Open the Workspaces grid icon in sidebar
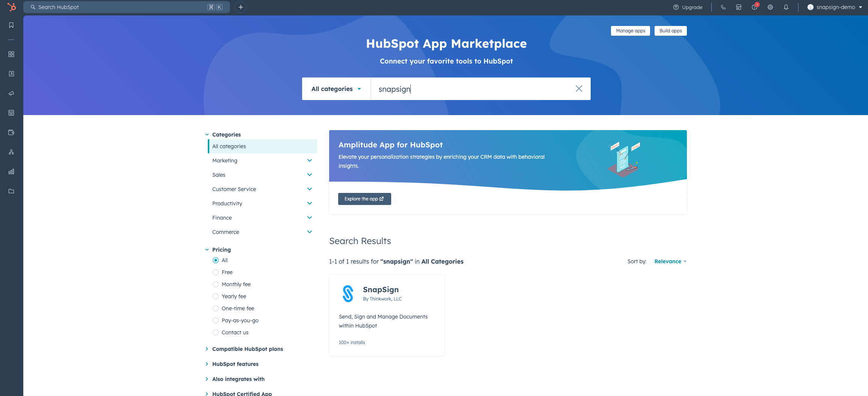The image size is (868, 396). pos(11,54)
